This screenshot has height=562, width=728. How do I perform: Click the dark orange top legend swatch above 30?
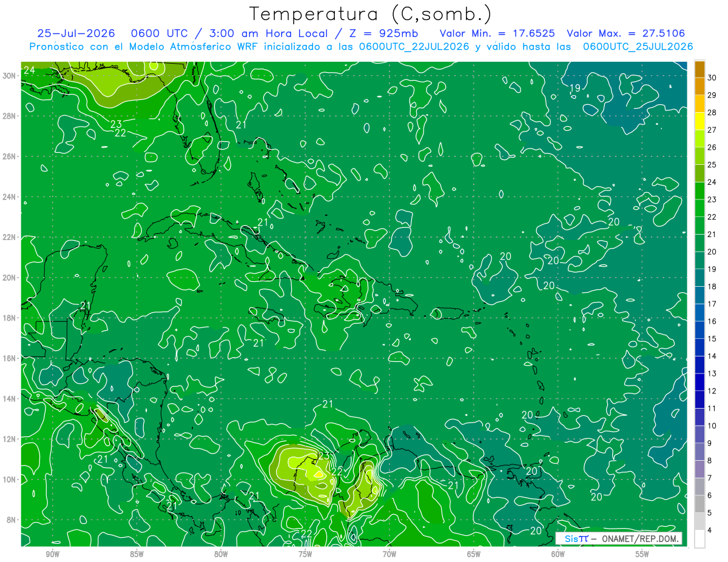pos(699,69)
